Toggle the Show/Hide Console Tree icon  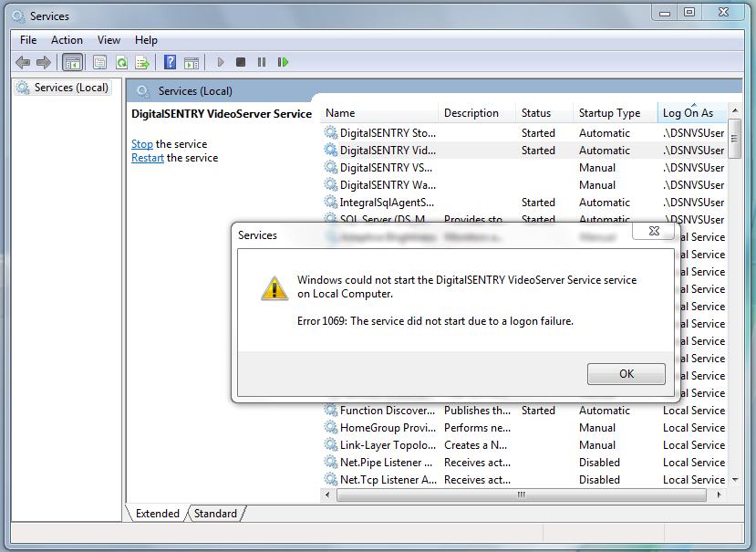click(72, 62)
